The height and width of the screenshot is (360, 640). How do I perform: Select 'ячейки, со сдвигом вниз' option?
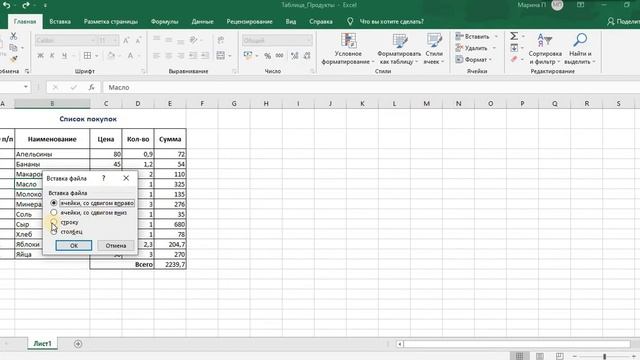coord(89,213)
